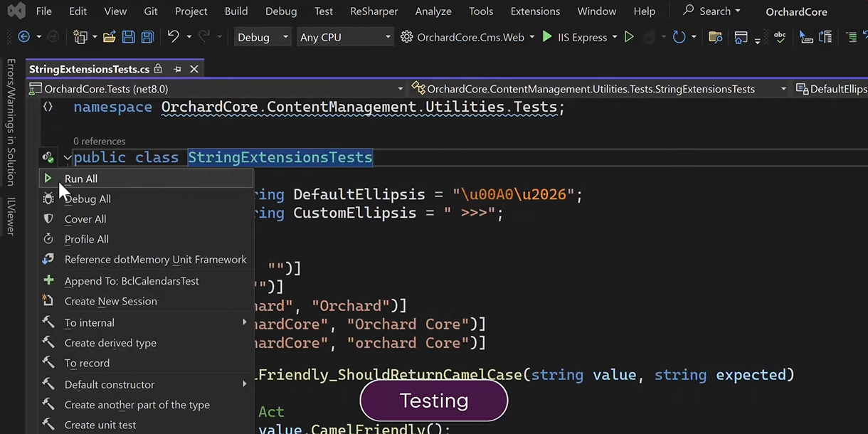The image size is (868, 434).
Task: Start without debugging using the hollow play icon
Action: (x=629, y=37)
